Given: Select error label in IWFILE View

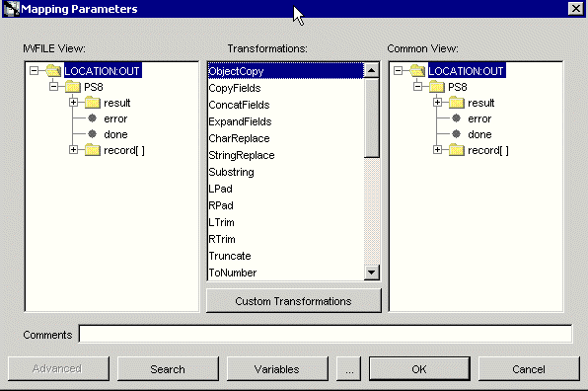Looking at the screenshot, I should click(115, 118).
